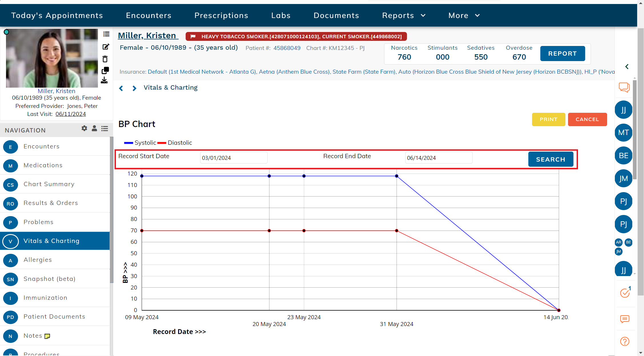Open last visit date 06/11/2024 link

[71, 114]
